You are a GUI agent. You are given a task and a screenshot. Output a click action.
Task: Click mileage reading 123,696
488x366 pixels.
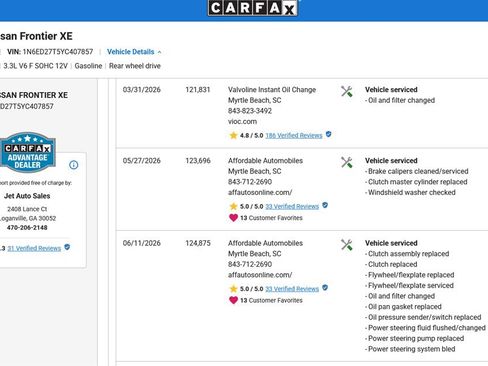point(198,161)
